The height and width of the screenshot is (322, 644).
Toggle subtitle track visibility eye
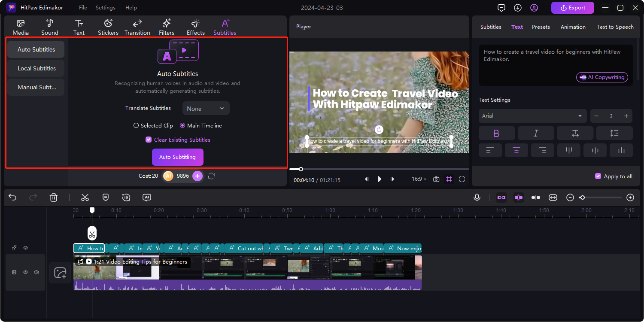click(x=25, y=248)
